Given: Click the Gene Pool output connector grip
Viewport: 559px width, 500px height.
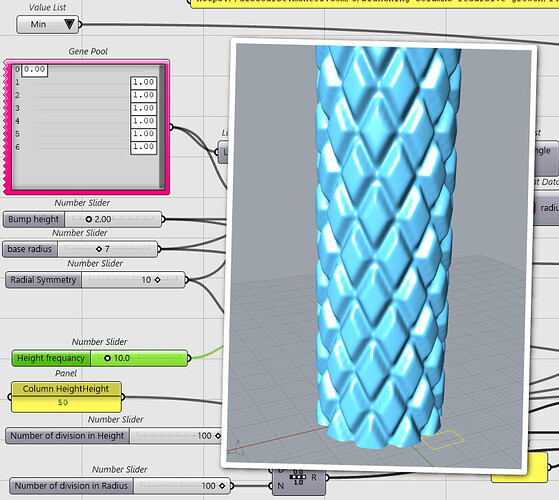Looking at the screenshot, I should click(x=171, y=127).
